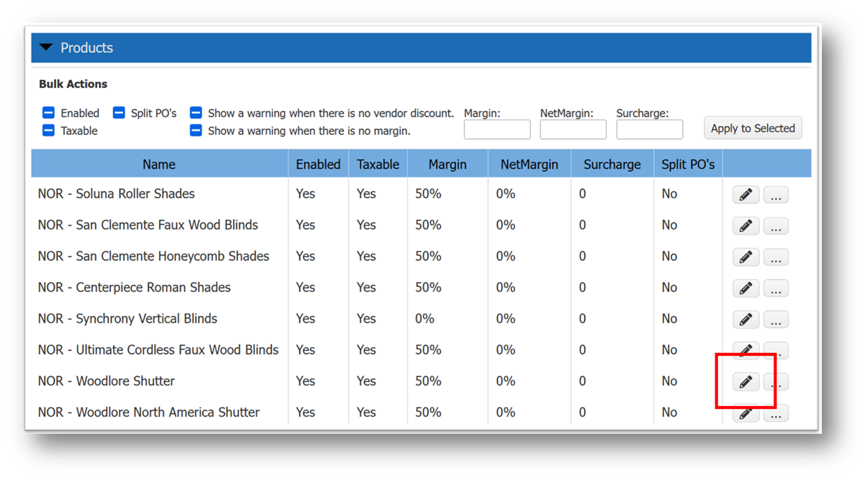Click the NetMargin column header
The width and height of the screenshot is (868, 480).
(529, 164)
